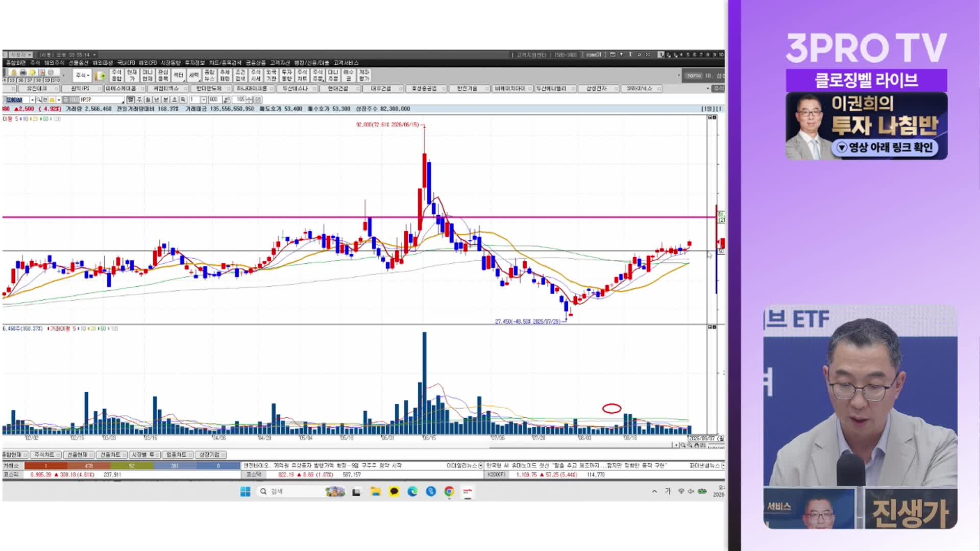Open KakaoTalk from the taskbar

click(394, 491)
